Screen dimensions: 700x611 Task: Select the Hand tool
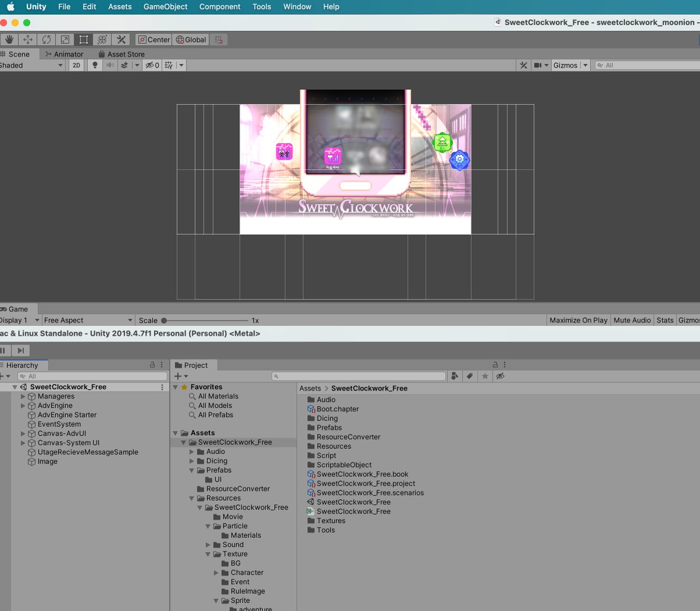pos(9,40)
